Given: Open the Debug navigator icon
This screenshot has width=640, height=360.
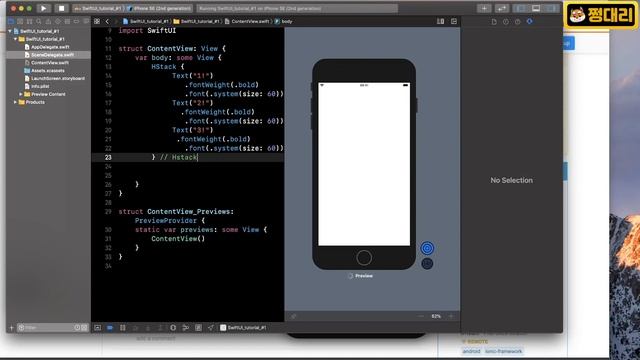Looking at the screenshot, I should pyautogui.click(x=67, y=21).
